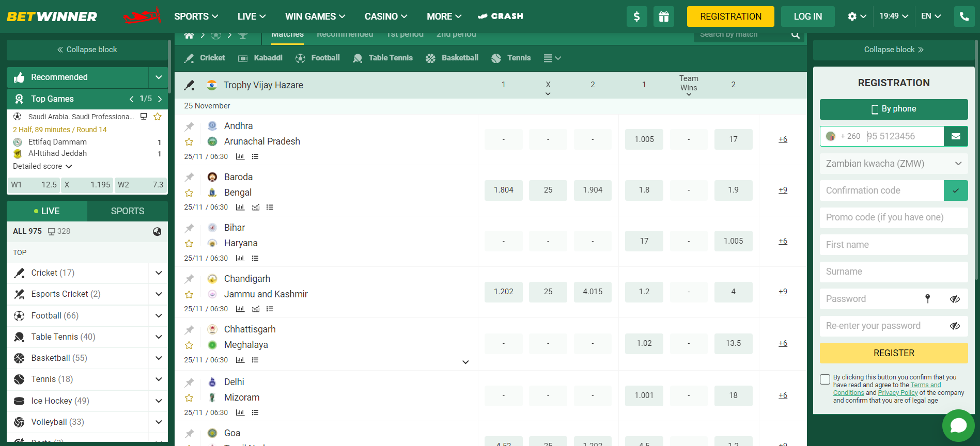This screenshot has width=980, height=446.
Task: Tick the terms and conditions checkbox
Action: 825,379
